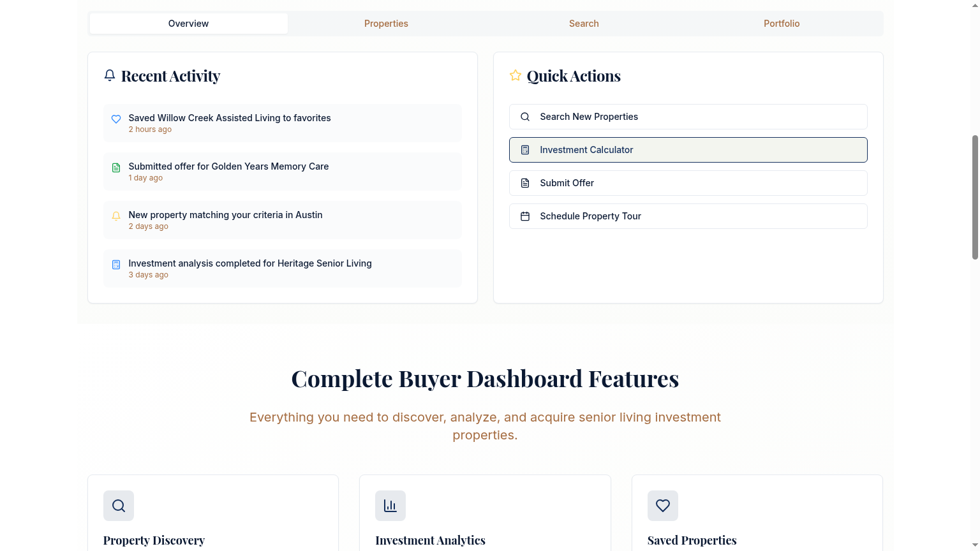Click the Recent Activity heading
This screenshot has height=551, width=980.
pyautogui.click(x=170, y=76)
